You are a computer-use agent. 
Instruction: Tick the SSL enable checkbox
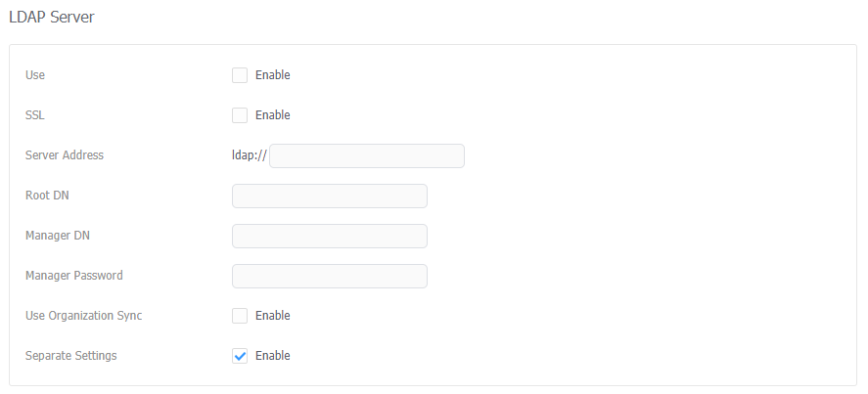point(240,115)
